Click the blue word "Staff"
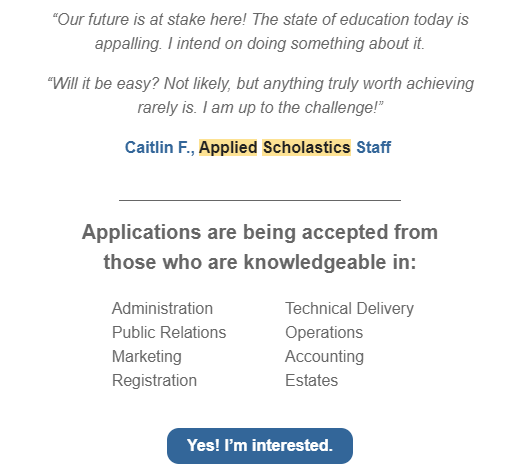Screen dimensions: 519x475 (374, 147)
